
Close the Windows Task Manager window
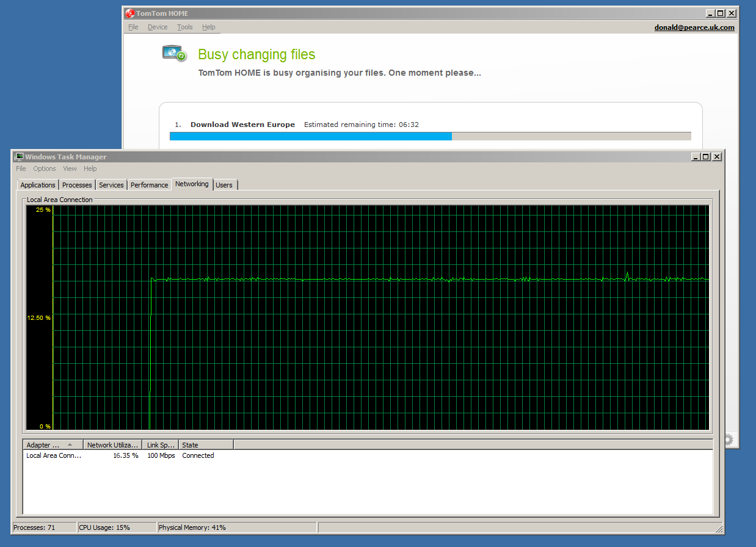(717, 157)
